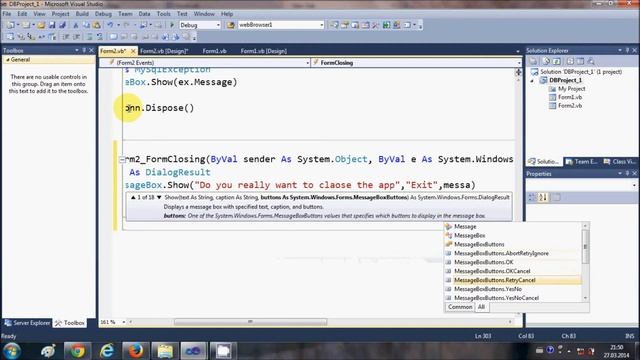The image size is (640, 360).
Task: Click the Uncomment Selected Lines icon
Action: (x=100, y=37)
